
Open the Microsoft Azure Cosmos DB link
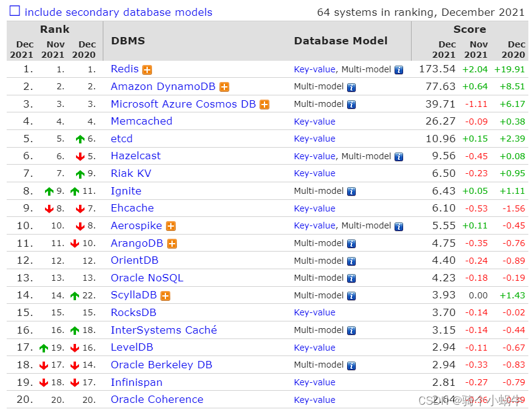183,104
